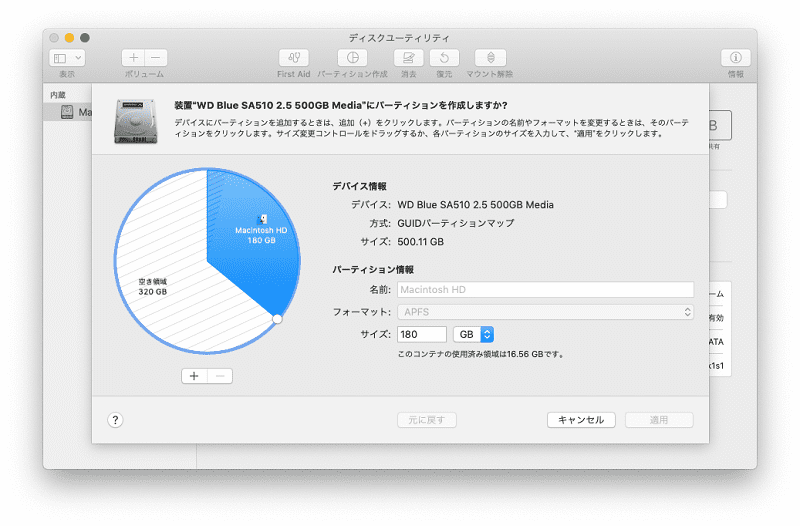The height and width of the screenshot is (526, 800).
Task: Click the partition name field
Action: 545,289
